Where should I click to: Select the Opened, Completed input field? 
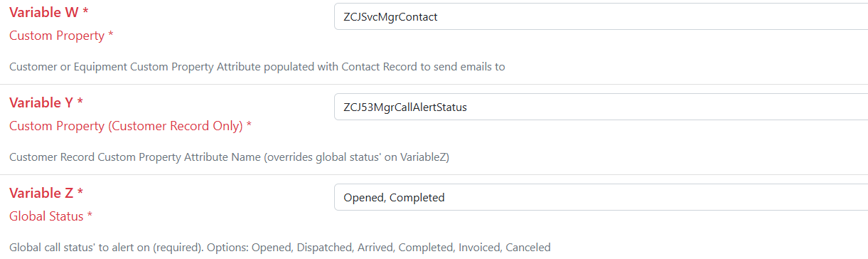click(x=601, y=197)
